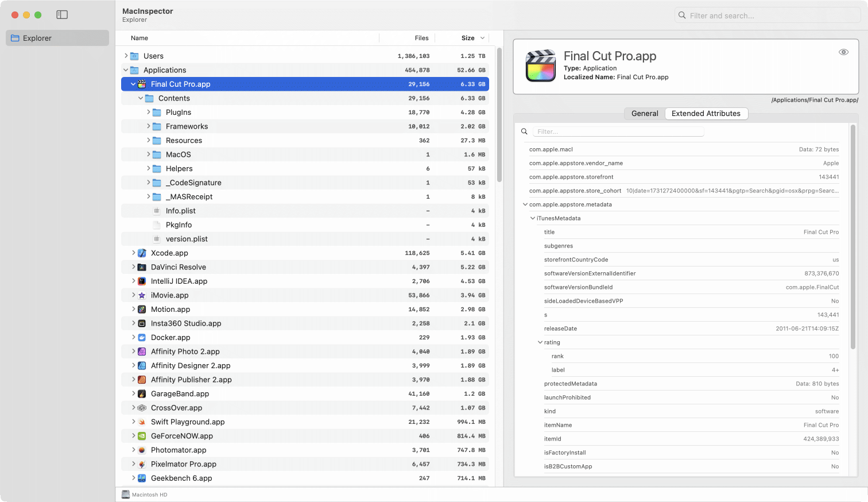Screen dimensions: 868x502
Task: Click the Affinity Photo 2.app icon
Action: 142,352
